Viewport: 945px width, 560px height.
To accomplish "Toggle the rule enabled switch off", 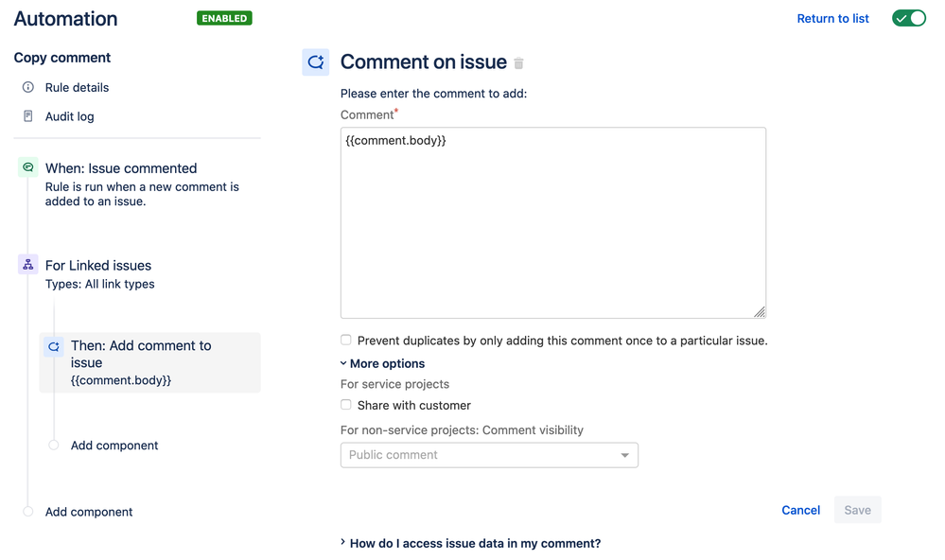I will click(908, 19).
